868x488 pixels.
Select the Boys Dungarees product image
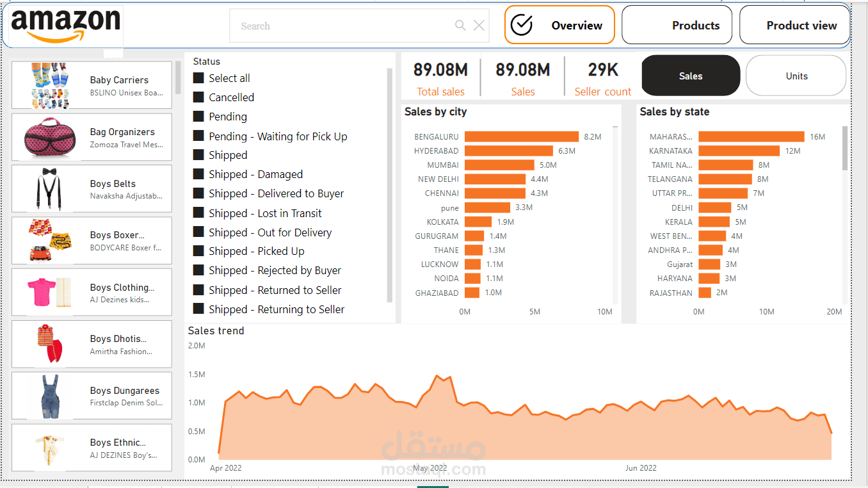tap(50, 396)
